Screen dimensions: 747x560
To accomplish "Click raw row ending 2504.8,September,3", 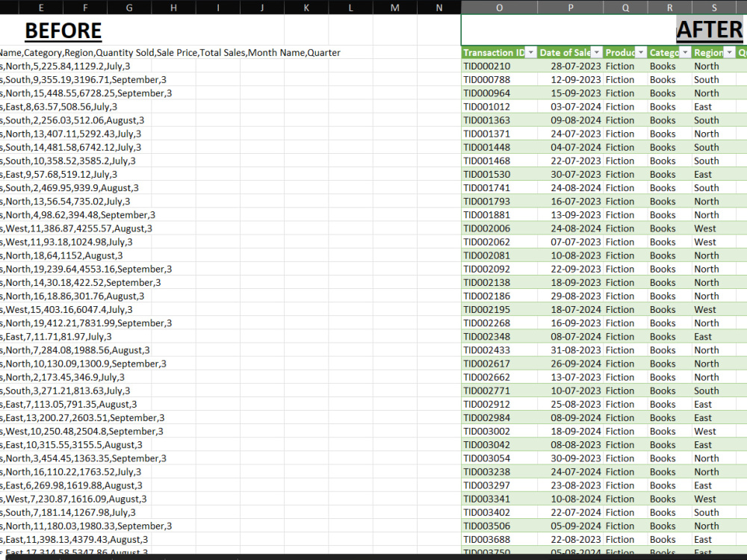I will point(81,432).
